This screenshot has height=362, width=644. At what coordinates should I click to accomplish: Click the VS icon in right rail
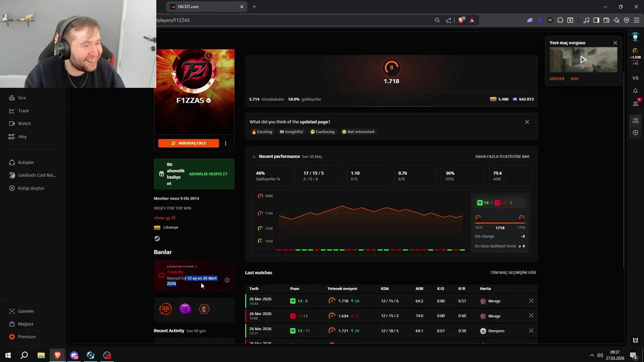coord(635,78)
